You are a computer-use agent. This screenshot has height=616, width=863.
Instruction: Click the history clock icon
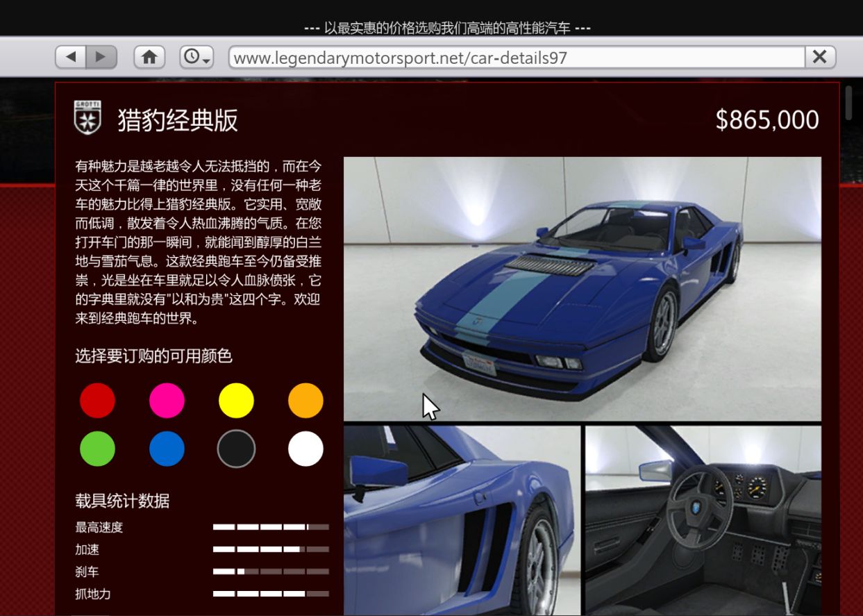tap(192, 57)
